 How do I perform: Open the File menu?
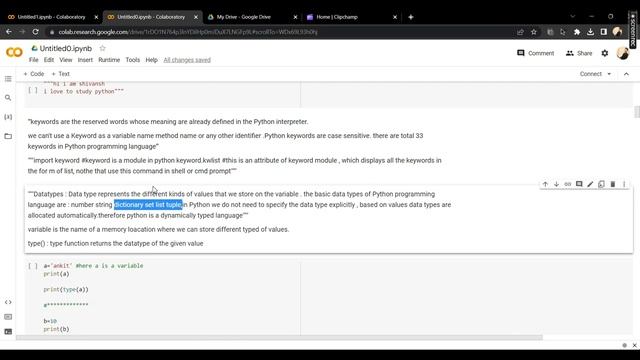click(33, 60)
